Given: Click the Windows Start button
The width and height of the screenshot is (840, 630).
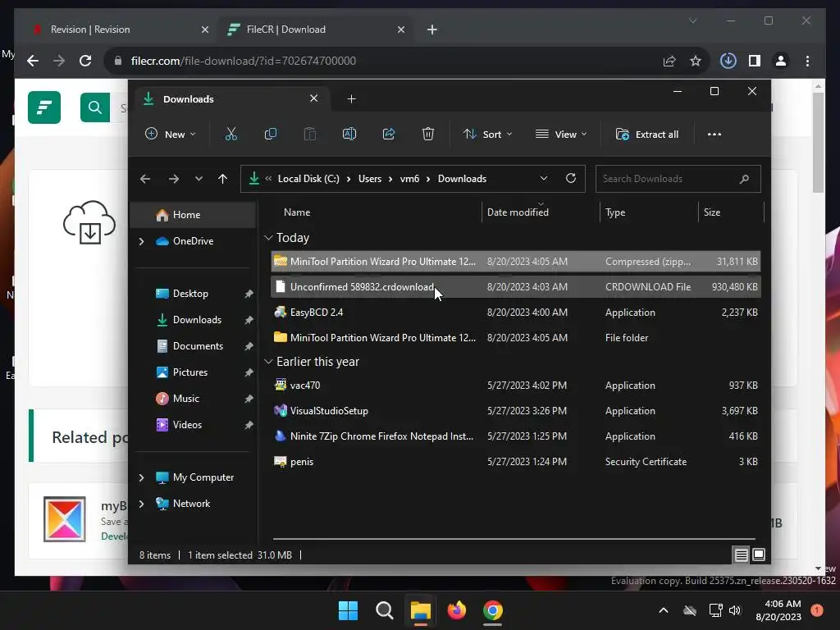Looking at the screenshot, I should point(348,610).
